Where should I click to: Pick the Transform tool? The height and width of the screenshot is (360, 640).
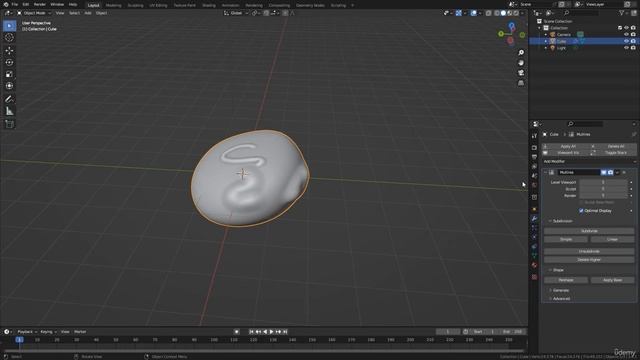coord(9,86)
